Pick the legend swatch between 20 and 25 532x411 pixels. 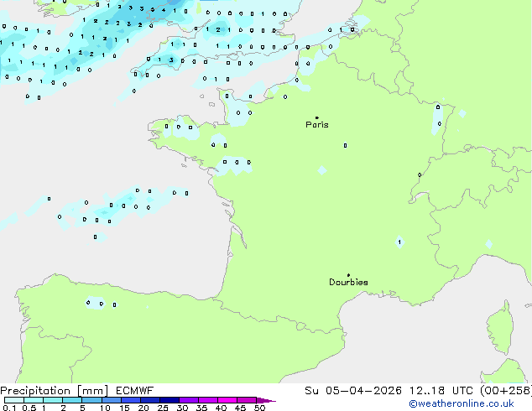pyautogui.click(x=150, y=400)
